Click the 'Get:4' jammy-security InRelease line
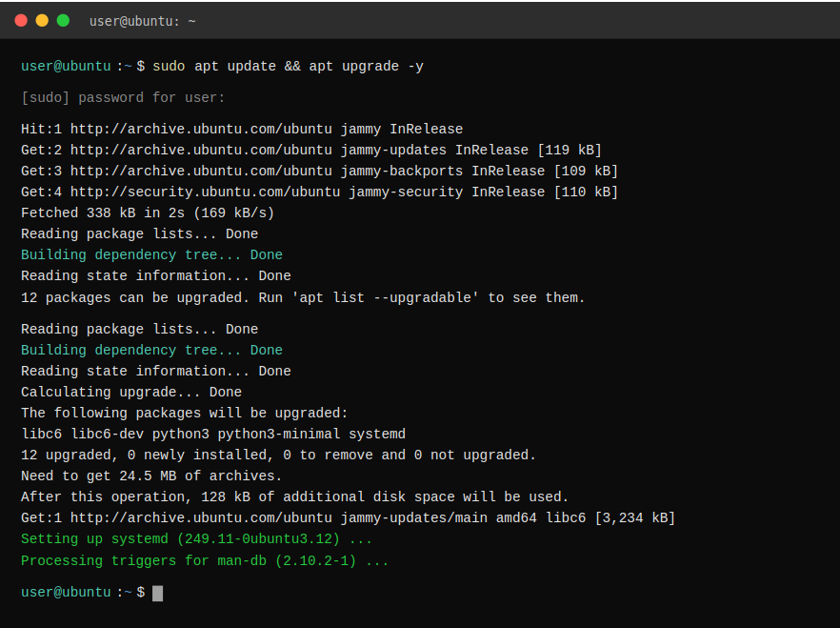The image size is (840, 628). pos(319,192)
